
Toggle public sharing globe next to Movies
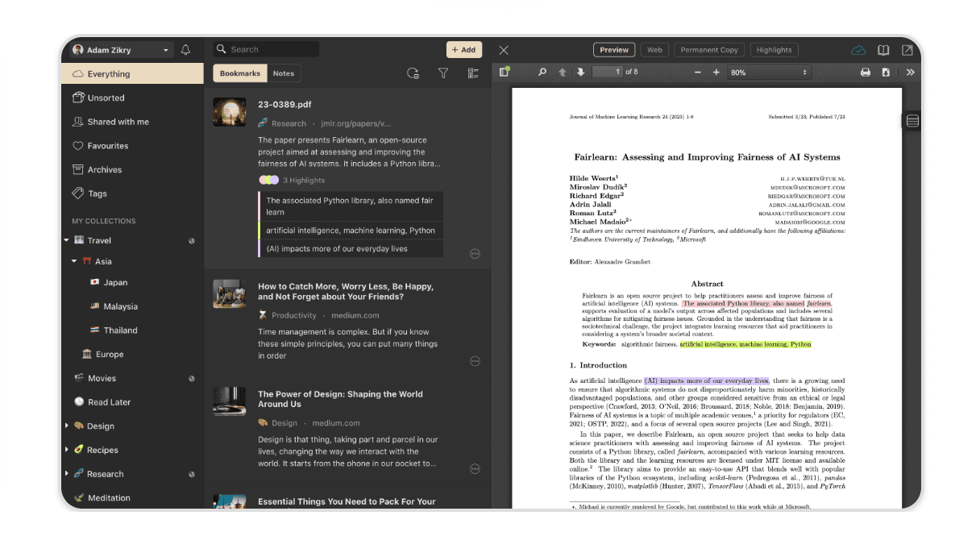point(192,378)
